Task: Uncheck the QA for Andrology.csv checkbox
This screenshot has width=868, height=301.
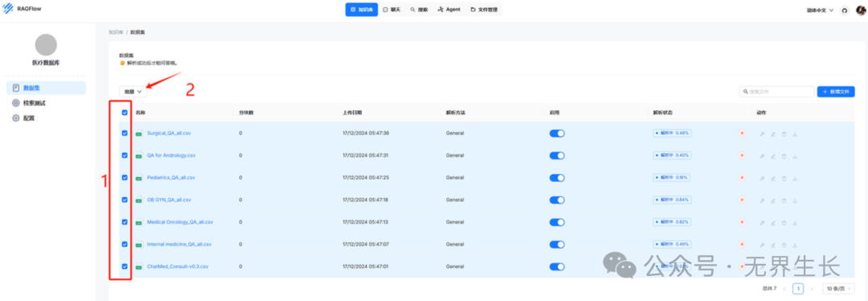Action: (125, 155)
